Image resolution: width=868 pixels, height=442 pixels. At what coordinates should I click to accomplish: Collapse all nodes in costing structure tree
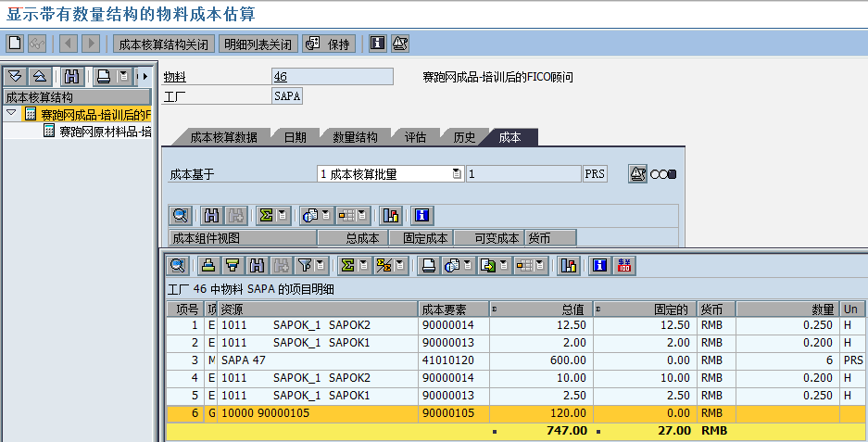[x=40, y=76]
